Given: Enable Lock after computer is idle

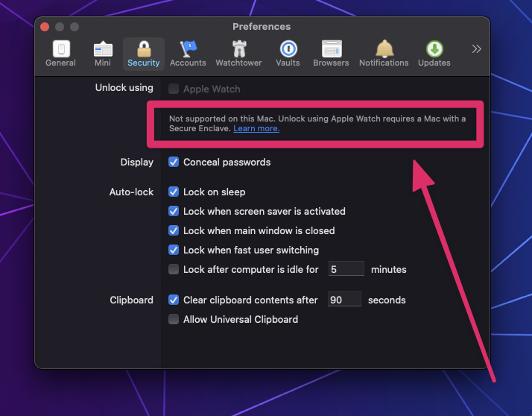Looking at the screenshot, I should [x=174, y=270].
